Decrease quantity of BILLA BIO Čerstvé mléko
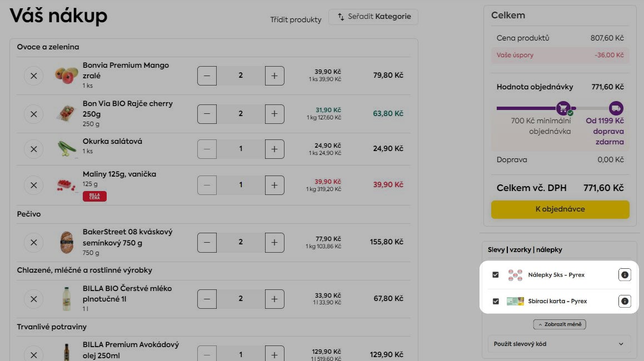 pos(207,299)
